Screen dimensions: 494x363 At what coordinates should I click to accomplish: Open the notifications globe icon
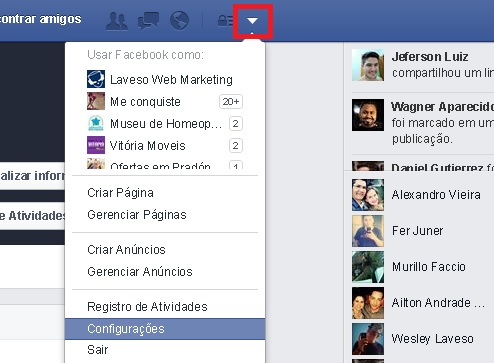point(179,21)
